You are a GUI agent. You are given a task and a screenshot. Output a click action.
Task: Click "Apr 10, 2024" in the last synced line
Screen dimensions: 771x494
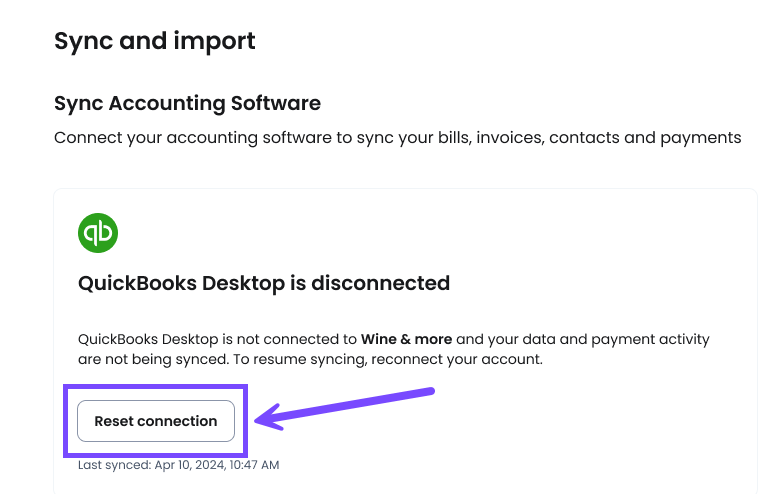pyautogui.click(x=190, y=465)
